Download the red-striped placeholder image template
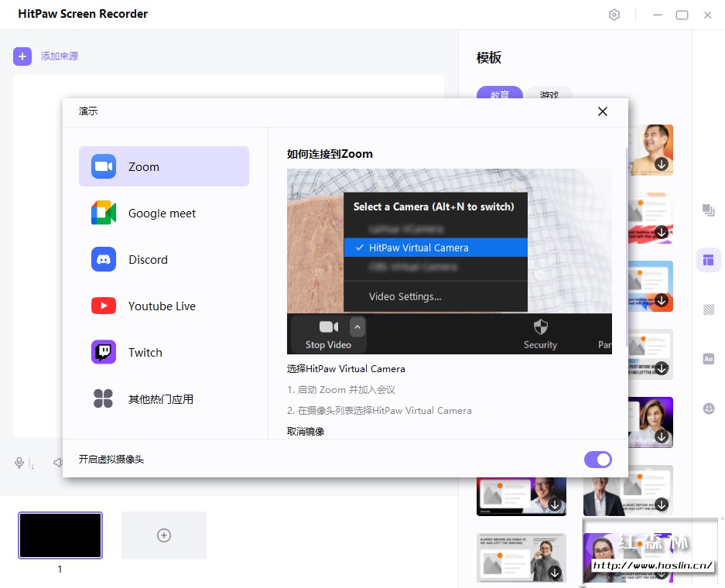 662,232
